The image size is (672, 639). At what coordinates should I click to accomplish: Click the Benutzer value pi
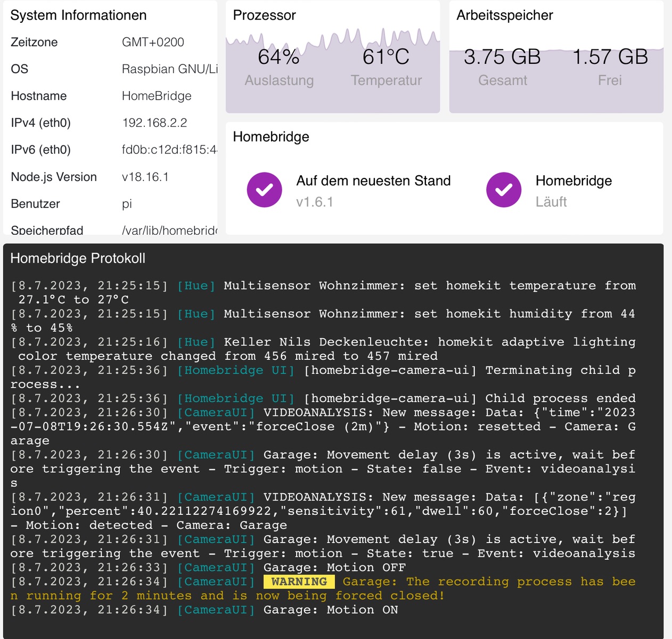[127, 204]
